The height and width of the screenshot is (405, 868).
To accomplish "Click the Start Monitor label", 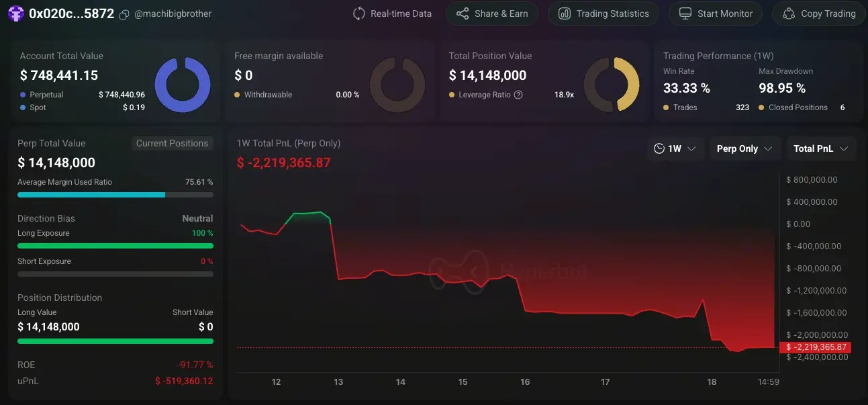I will [725, 13].
